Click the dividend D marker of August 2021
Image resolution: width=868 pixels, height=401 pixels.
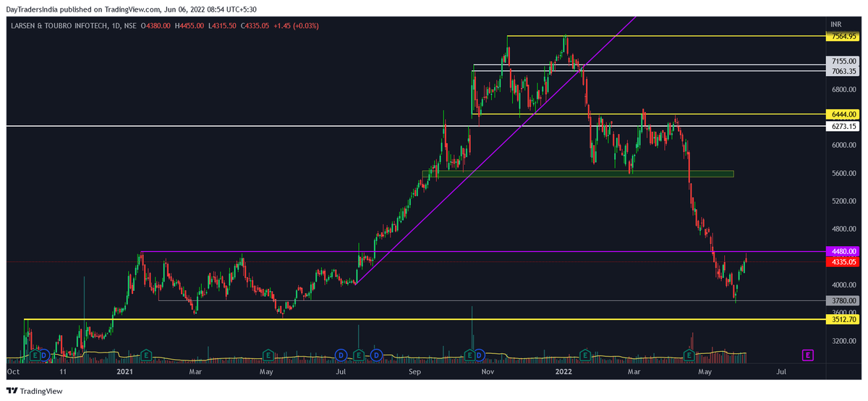376,355
